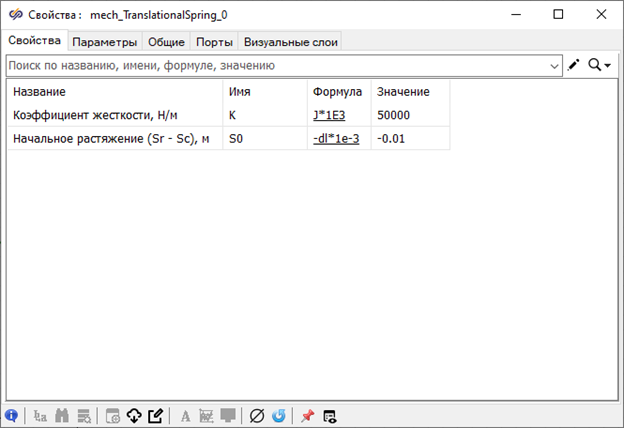Go to the Визуальные слои tab
Screen dimensions: 624x428
click(x=290, y=41)
